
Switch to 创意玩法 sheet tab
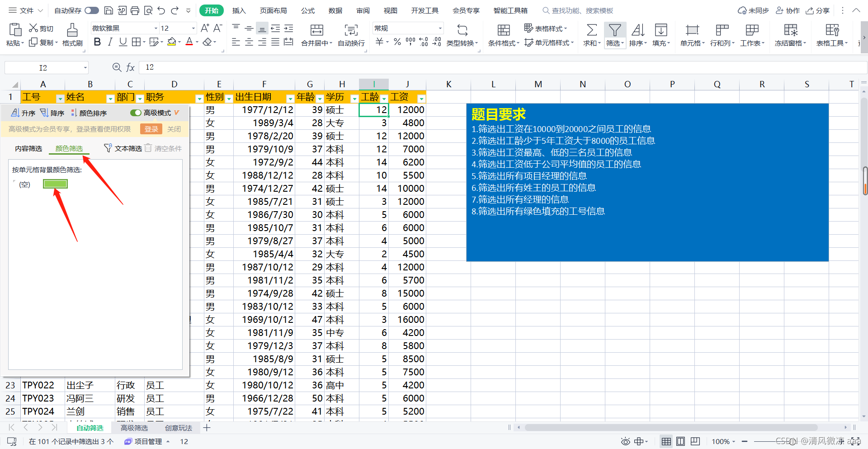click(179, 428)
